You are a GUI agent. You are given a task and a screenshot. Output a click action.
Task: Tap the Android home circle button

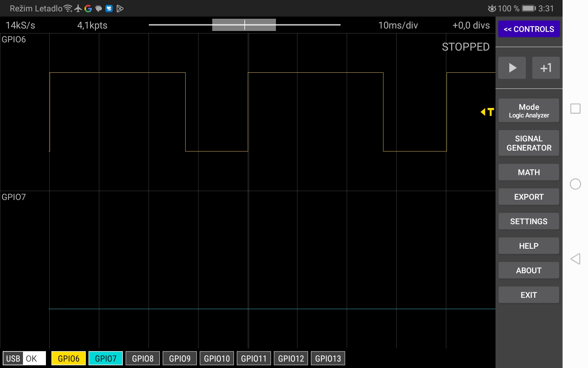pos(576,184)
